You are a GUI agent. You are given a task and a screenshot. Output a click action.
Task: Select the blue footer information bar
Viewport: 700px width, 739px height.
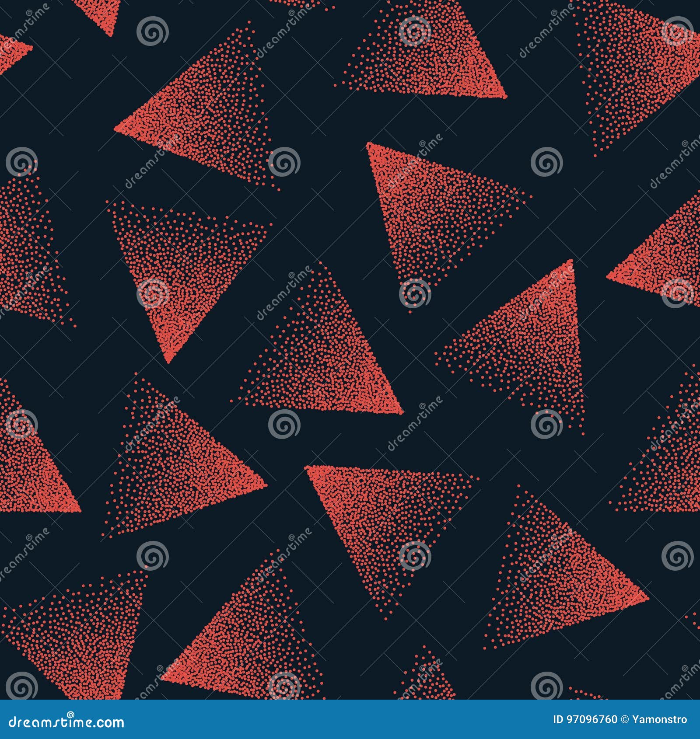[350, 720]
